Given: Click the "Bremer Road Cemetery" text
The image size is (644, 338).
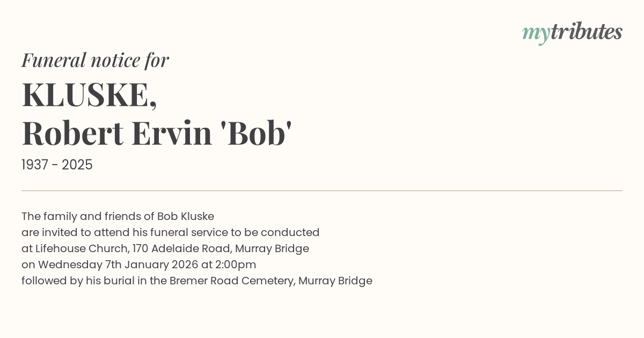Looking at the screenshot, I should pyautogui.click(x=232, y=281).
